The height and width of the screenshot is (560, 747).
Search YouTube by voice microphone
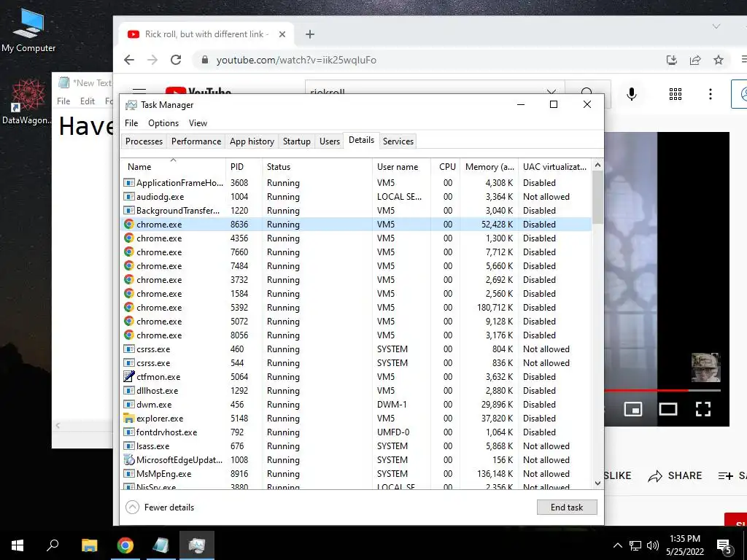pyautogui.click(x=632, y=94)
